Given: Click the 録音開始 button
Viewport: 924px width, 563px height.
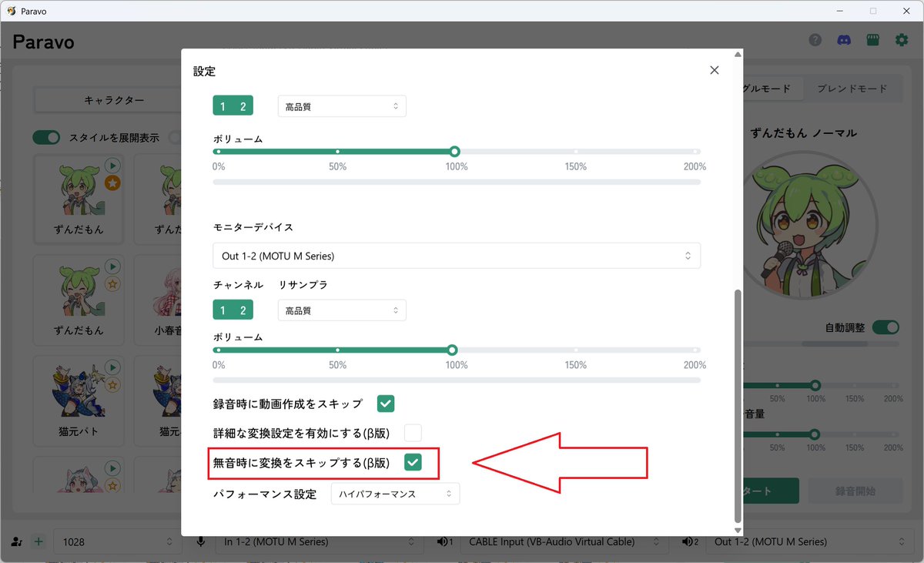Looking at the screenshot, I should click(855, 491).
